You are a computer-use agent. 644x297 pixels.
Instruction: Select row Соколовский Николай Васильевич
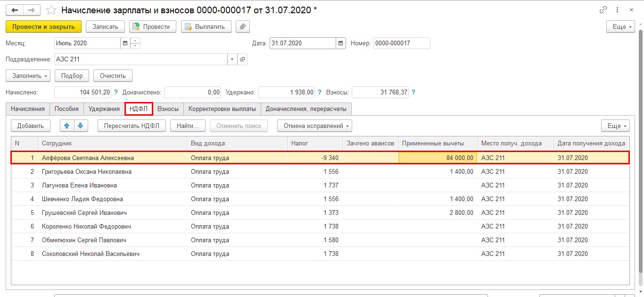[320, 254]
